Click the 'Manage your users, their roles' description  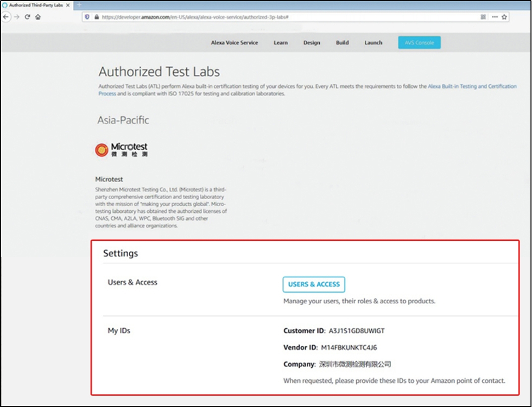coord(359,301)
